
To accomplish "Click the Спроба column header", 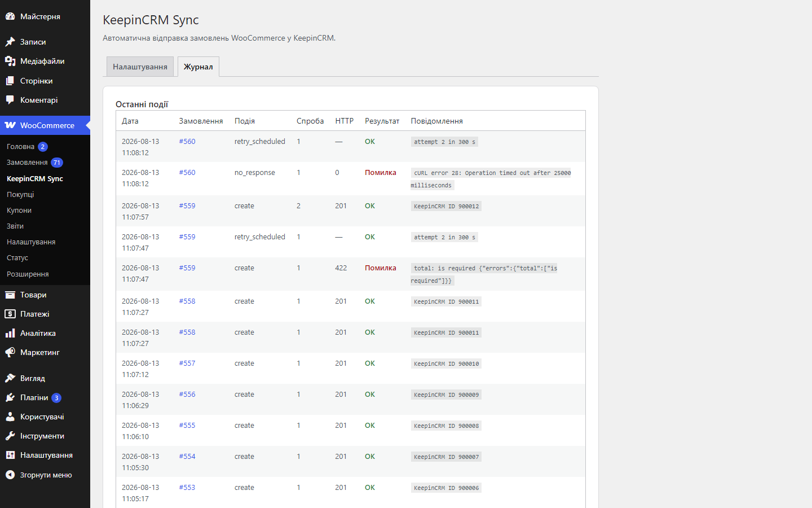I will [x=310, y=121].
